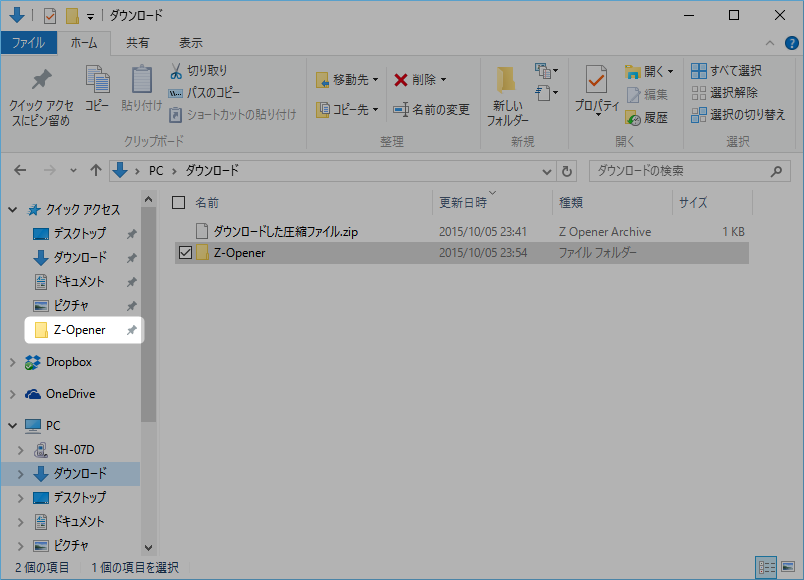
Task: Click the Downloads search field
Action: [x=689, y=171]
